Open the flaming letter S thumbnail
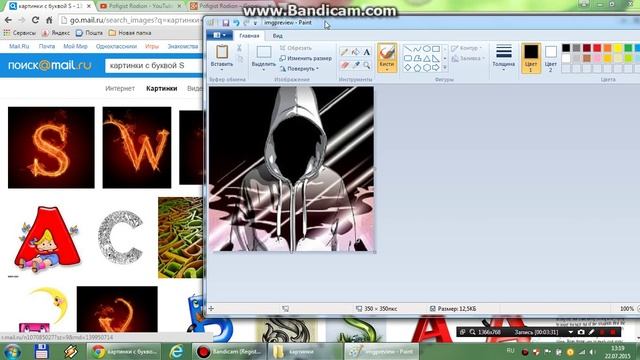This screenshot has height=360, width=640. [x=51, y=147]
